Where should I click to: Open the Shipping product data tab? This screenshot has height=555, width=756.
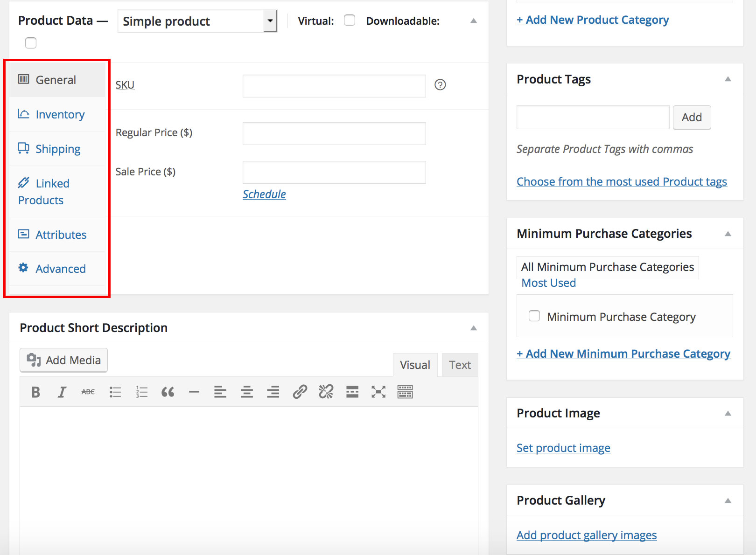click(58, 149)
